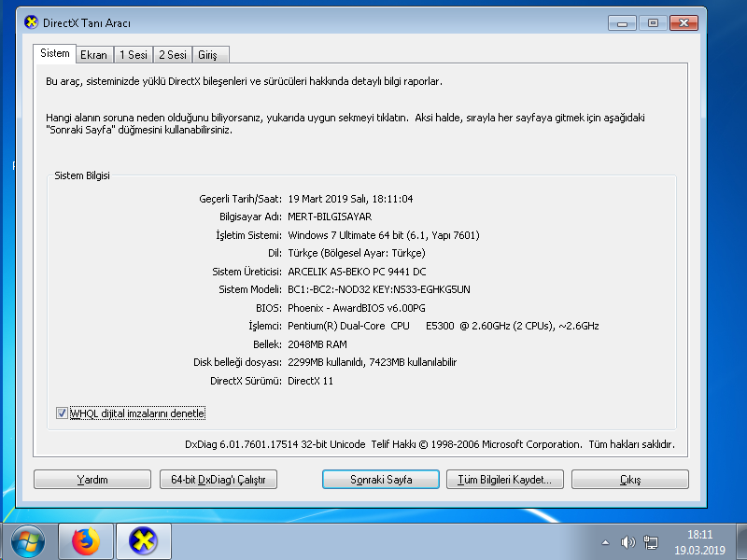The image size is (747, 560).
Task: Exit with the Çıkış button
Action: click(630, 480)
